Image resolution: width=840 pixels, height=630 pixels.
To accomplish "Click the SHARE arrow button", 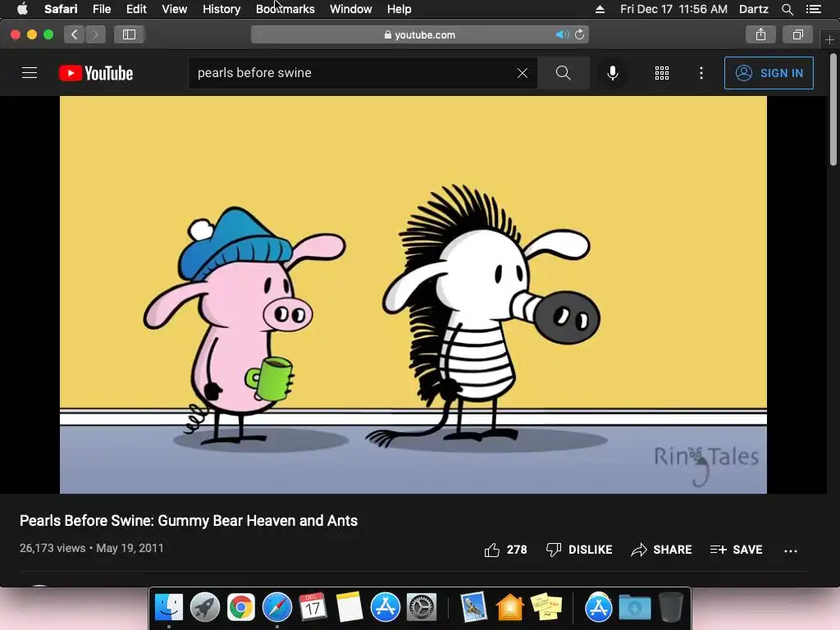I will click(x=662, y=550).
